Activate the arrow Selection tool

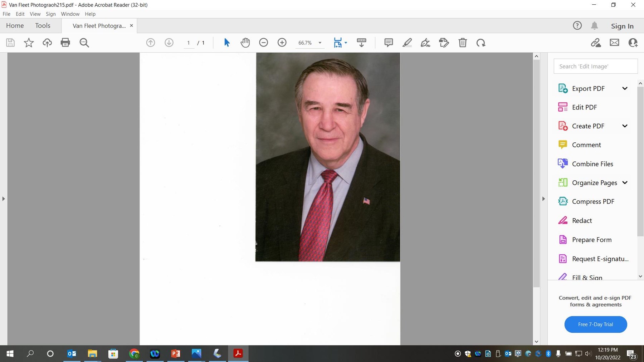[x=226, y=43]
